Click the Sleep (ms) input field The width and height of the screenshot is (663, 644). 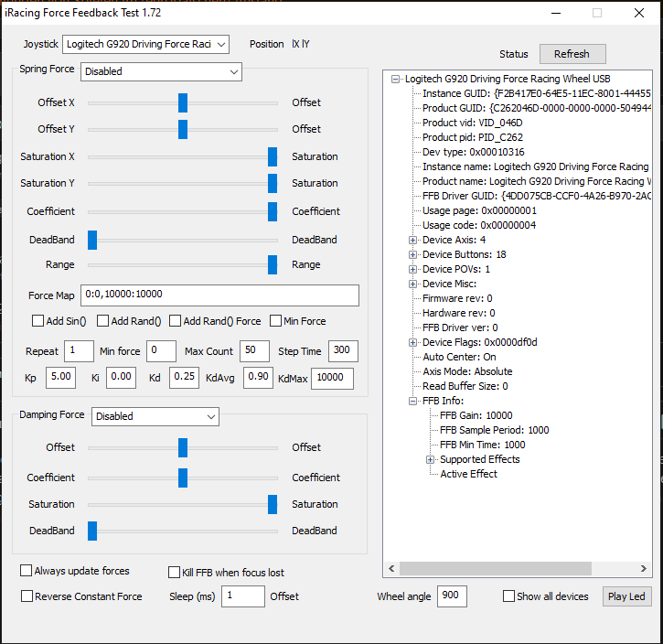tap(243, 596)
